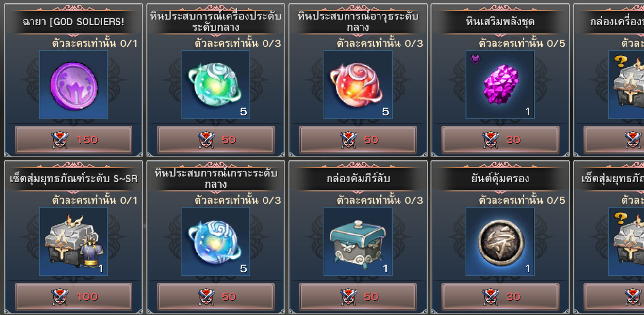The height and width of the screenshot is (315, 644).
Task: Buy GOD SOLDIERS title for 150 medals
Action: 73,140
